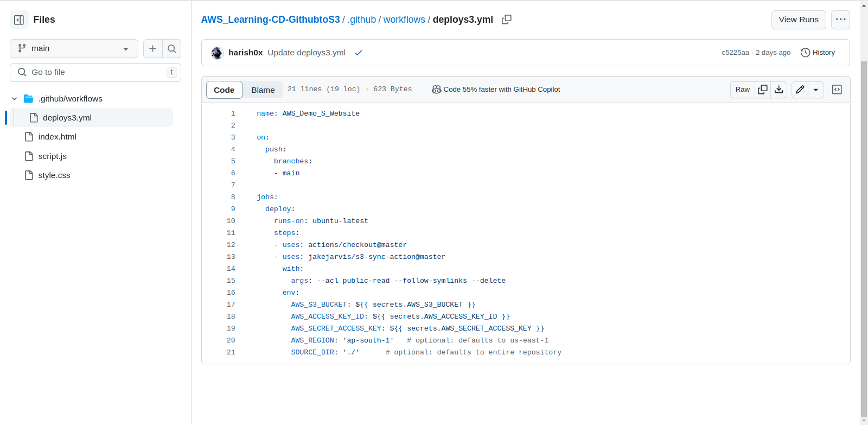Screen dimensions: 868x425
Task: Focus the Go to file input
Action: pos(95,72)
